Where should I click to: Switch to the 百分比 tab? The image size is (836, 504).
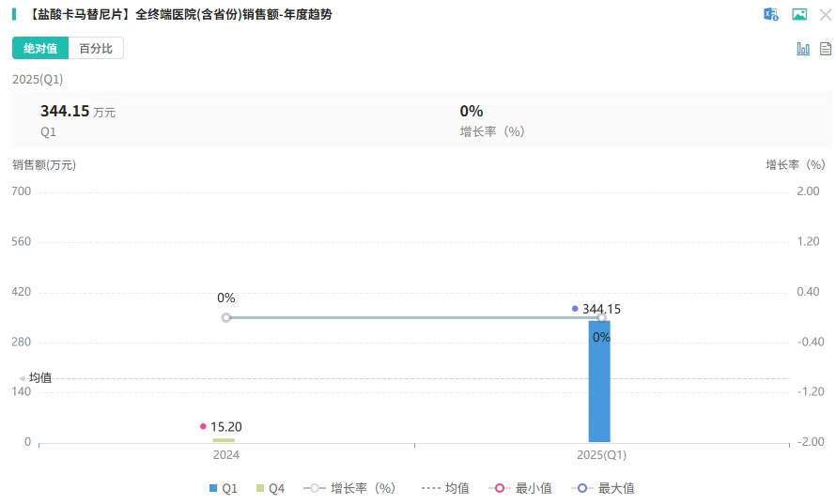[x=96, y=49]
